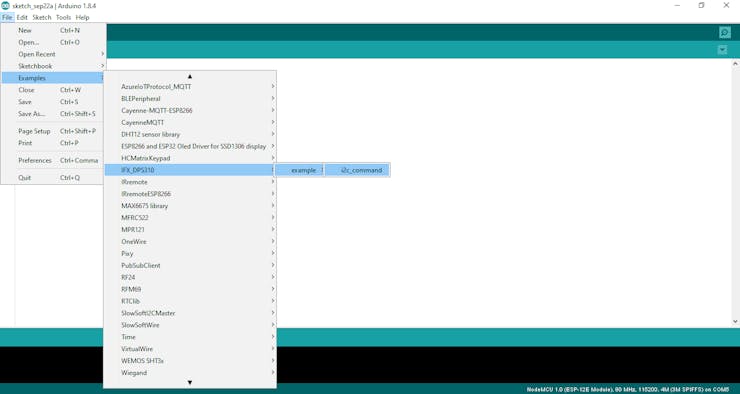Expand the MFRC522 examples submenu
This screenshot has height=394, width=740.
click(x=190, y=218)
